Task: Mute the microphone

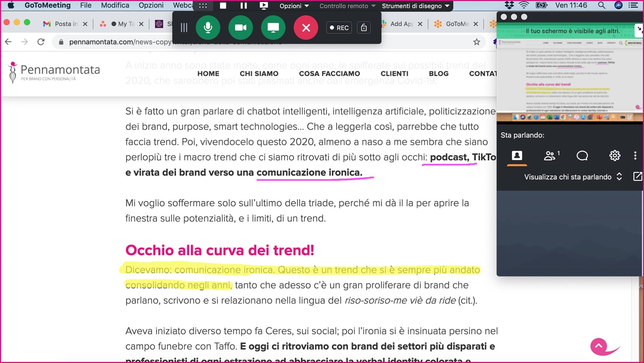Action: 208,28
